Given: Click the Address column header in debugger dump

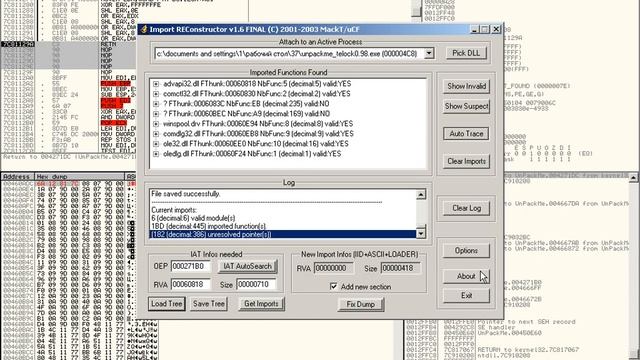Looking at the screenshot, I should (18, 177).
